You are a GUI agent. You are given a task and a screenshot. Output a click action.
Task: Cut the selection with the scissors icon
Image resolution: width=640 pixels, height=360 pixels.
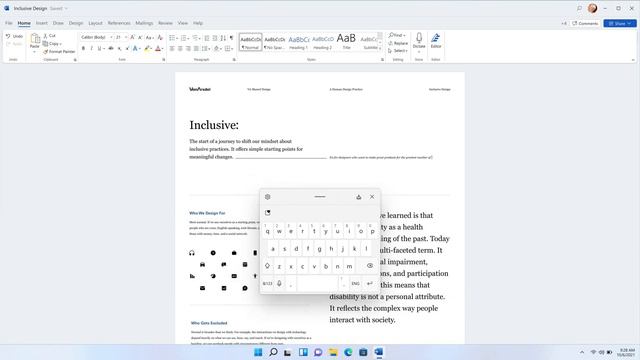(49, 36)
